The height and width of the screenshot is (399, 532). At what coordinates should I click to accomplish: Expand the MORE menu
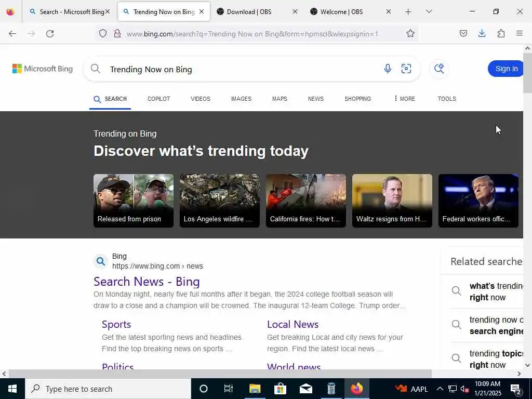click(x=404, y=99)
